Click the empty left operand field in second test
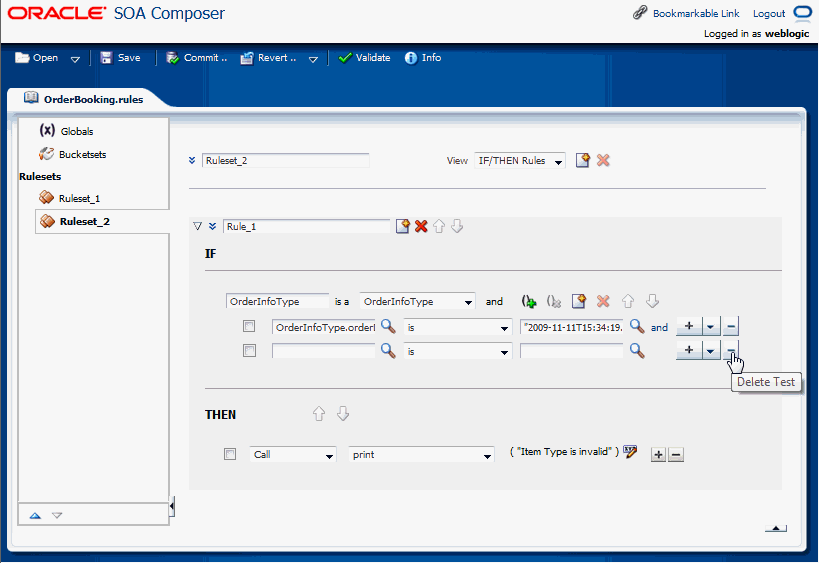The image size is (819, 563). [323, 350]
